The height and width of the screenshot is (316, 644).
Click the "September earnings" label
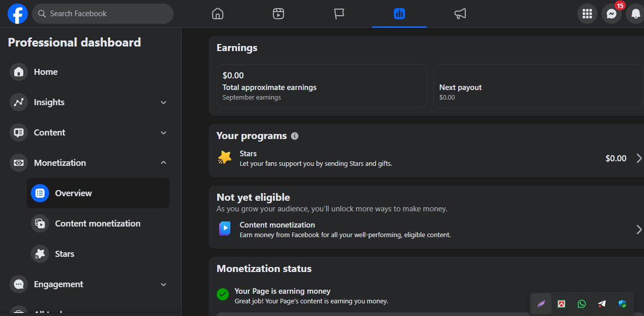click(x=252, y=98)
